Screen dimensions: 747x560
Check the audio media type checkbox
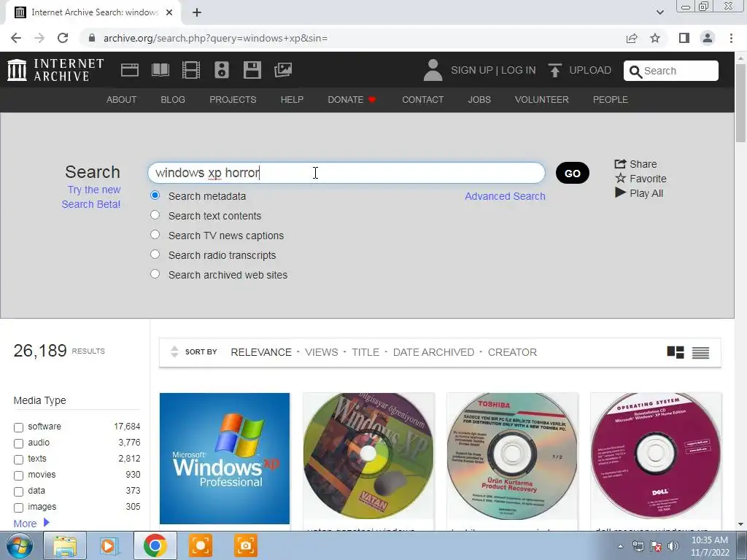tap(18, 443)
